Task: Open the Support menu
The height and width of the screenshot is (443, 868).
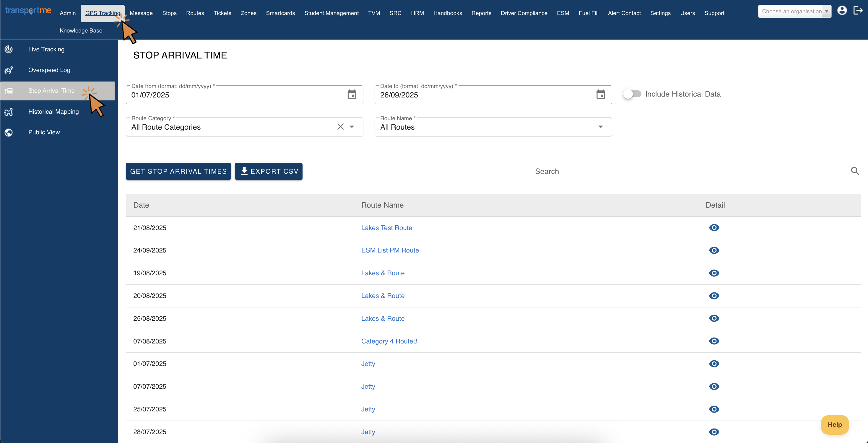Action: [714, 13]
